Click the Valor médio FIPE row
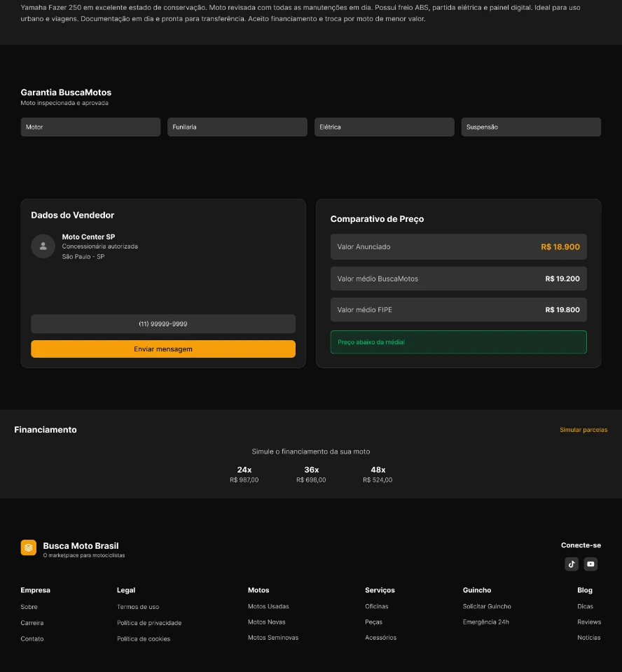 459,310
